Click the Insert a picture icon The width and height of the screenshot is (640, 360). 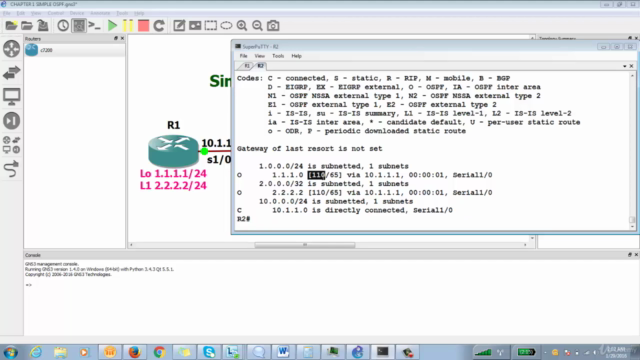coord(195,26)
